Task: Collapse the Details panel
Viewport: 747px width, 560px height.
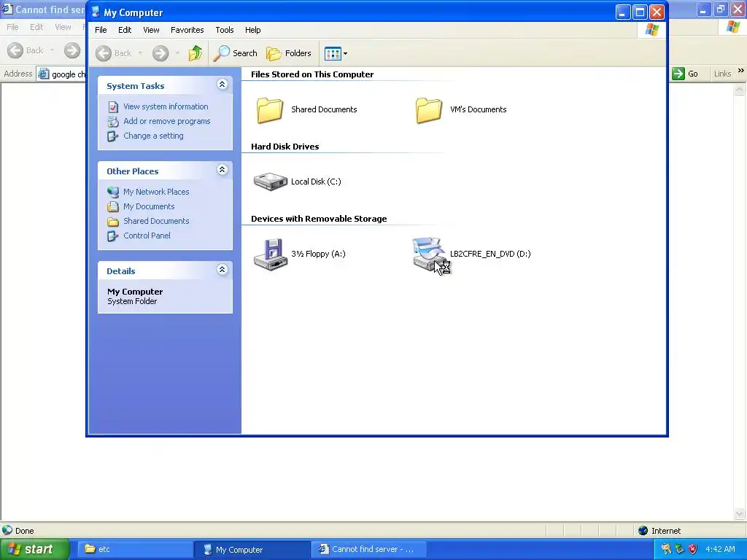Action: point(222,270)
